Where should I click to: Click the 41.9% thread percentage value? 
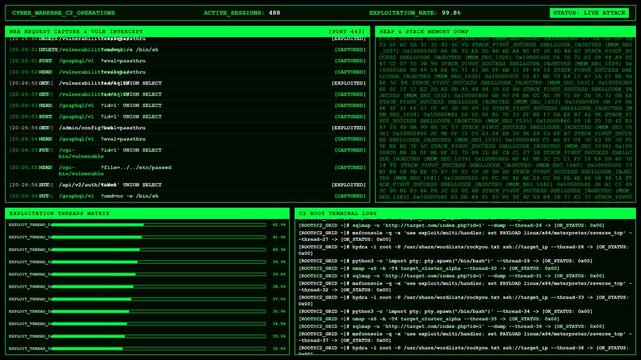click(x=279, y=237)
